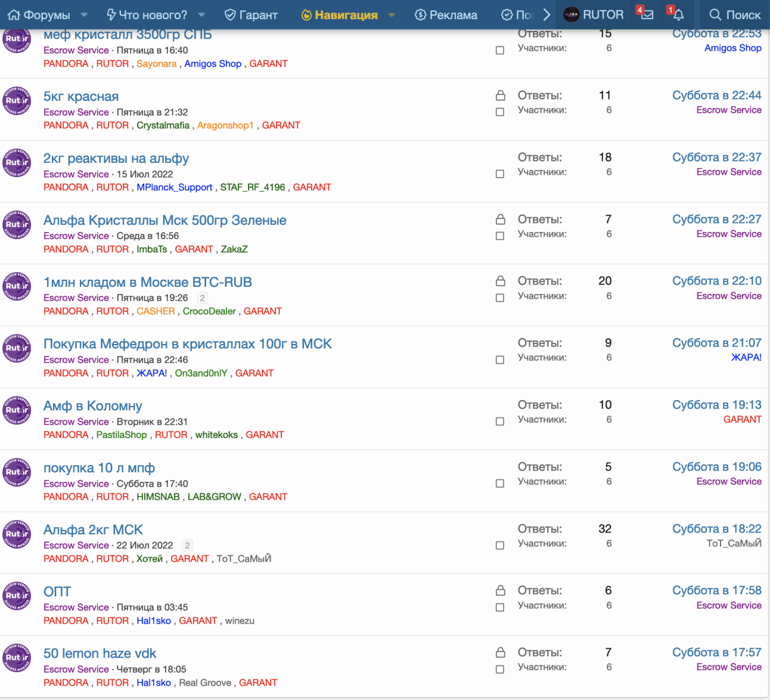Viewport: 770px width, 700px height.
Task: Open the Гарант menu item
Action: [252, 15]
